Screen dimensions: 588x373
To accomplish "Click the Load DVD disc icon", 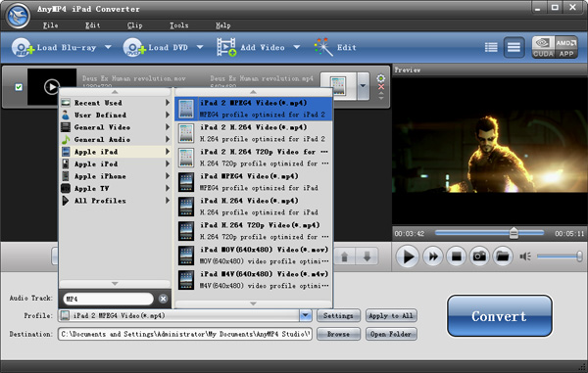I will pos(134,48).
